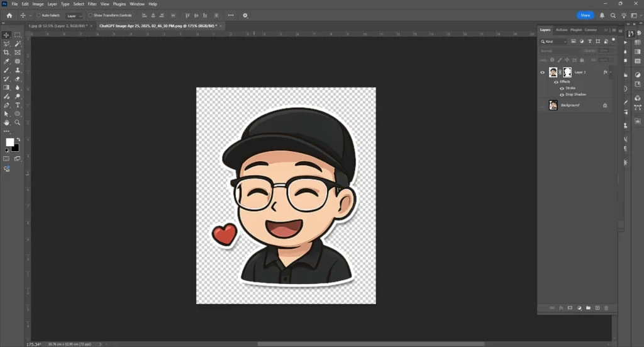Screen dimensions: 644x347
Task: Select the Move tool in the toolbox
Action: [x=6, y=35]
